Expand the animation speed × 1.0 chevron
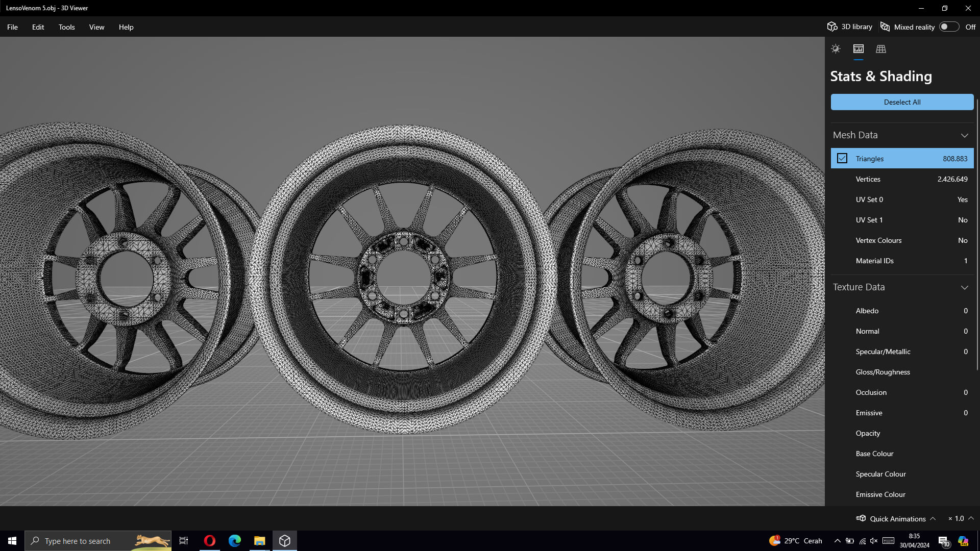Image resolution: width=980 pixels, height=551 pixels. coord(971,518)
